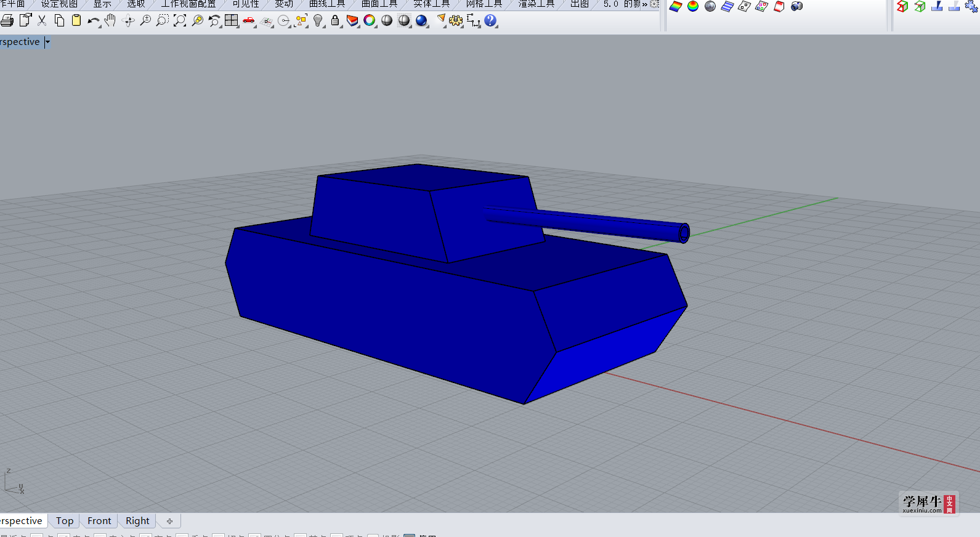
Task: Click the Zoom selected icon
Action: click(197, 20)
